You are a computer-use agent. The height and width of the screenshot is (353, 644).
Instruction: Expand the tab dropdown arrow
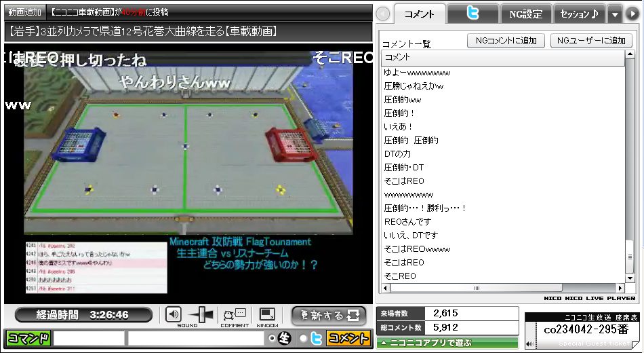click(x=614, y=15)
